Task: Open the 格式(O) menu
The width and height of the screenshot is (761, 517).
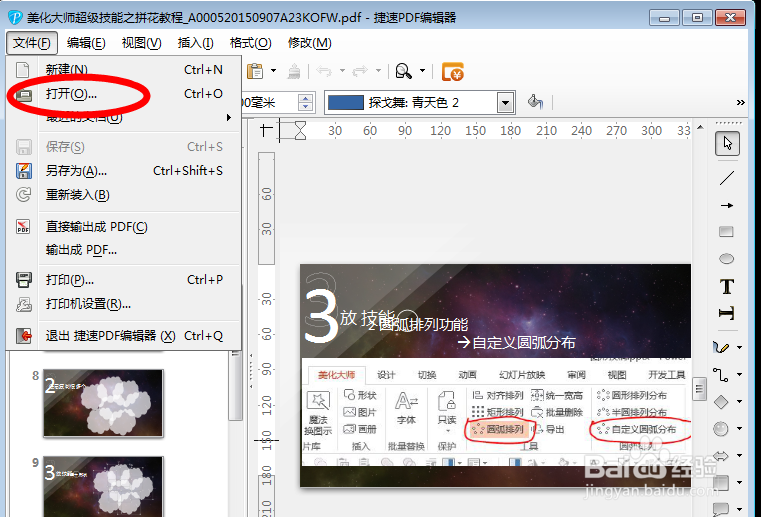Action: [x=250, y=43]
